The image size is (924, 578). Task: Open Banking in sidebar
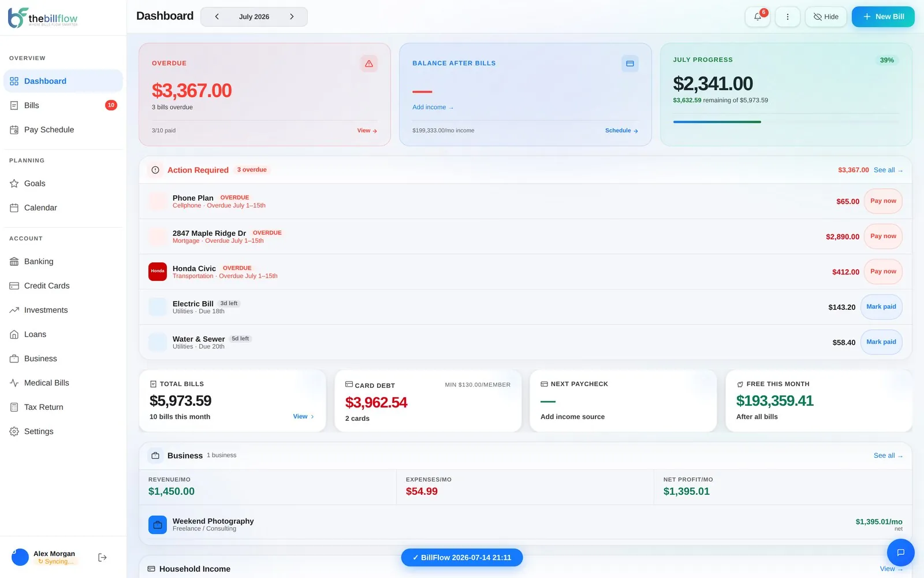pos(63,261)
